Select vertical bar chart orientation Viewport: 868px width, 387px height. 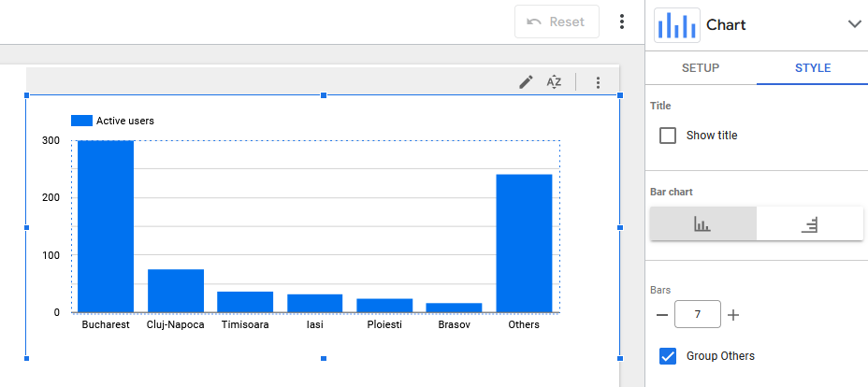pos(703,224)
